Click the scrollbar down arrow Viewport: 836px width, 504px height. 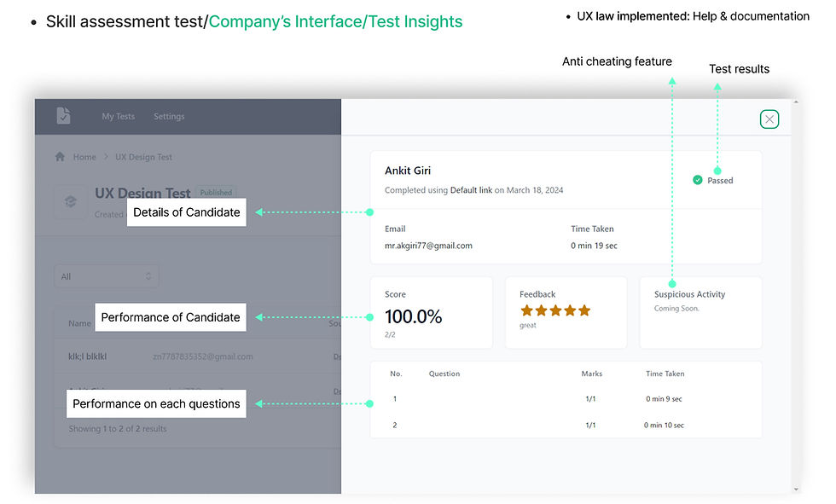[x=796, y=489]
